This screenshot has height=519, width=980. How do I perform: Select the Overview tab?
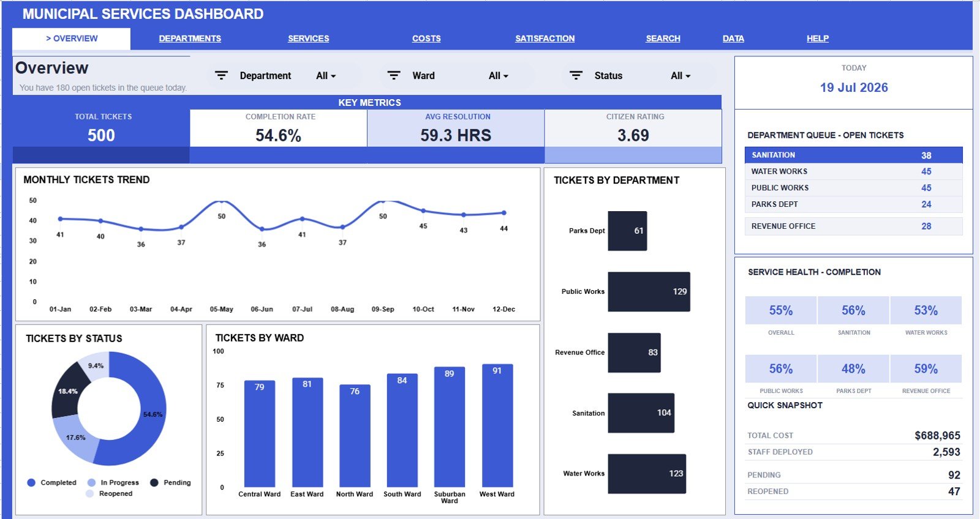(72, 39)
